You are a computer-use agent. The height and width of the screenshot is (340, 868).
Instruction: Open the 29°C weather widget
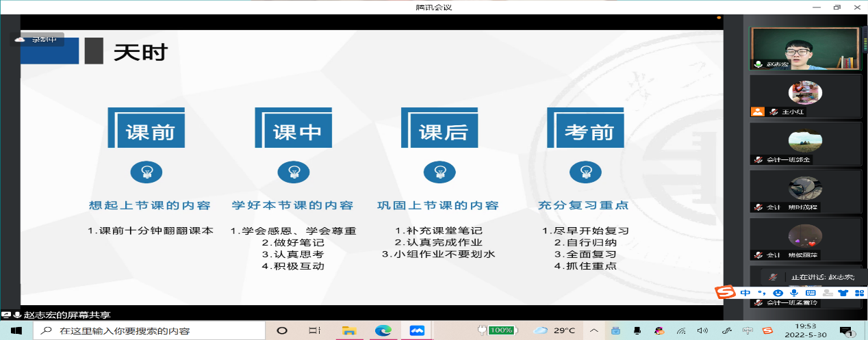[554, 330]
